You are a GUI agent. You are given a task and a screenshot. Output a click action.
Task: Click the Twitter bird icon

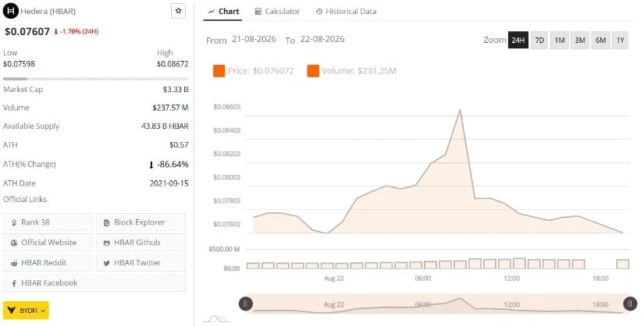pyautogui.click(x=107, y=263)
